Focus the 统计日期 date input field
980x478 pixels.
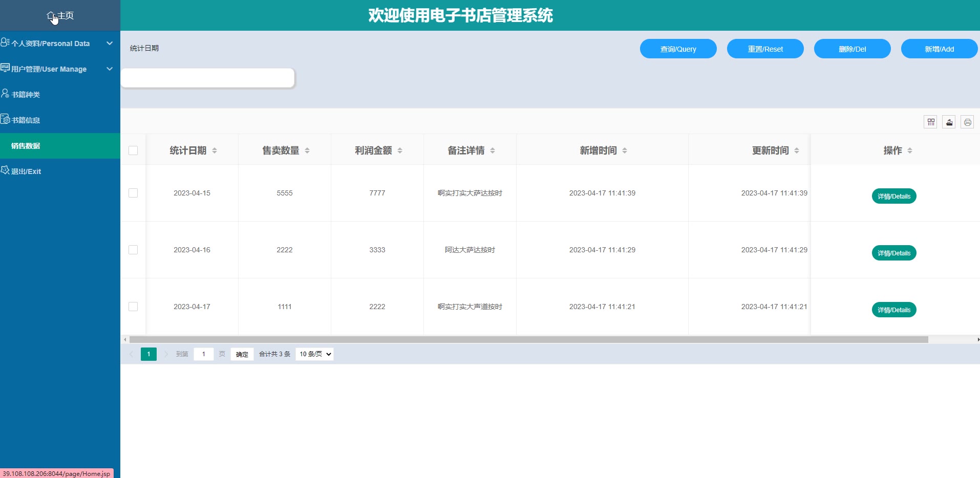pyautogui.click(x=208, y=78)
